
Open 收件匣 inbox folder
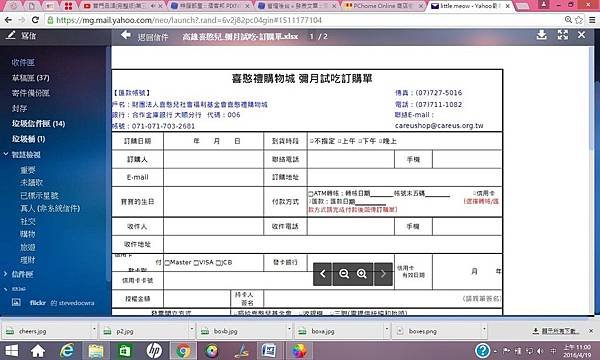(23, 62)
